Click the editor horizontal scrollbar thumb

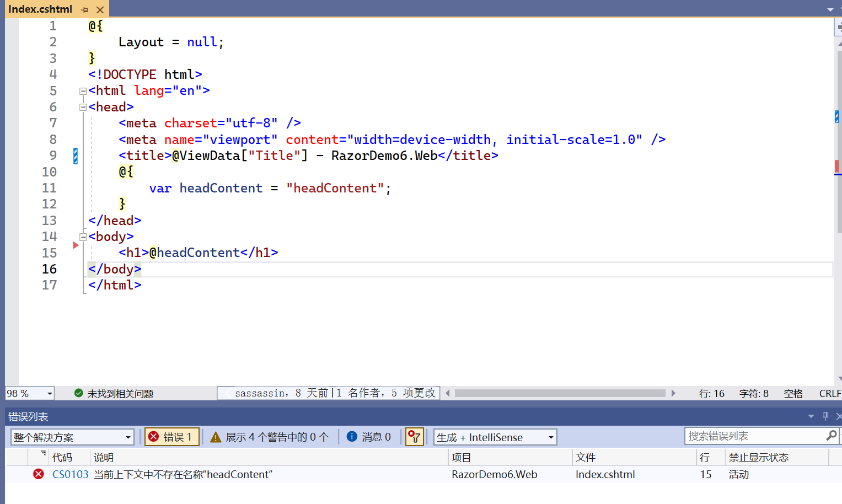[560, 393]
